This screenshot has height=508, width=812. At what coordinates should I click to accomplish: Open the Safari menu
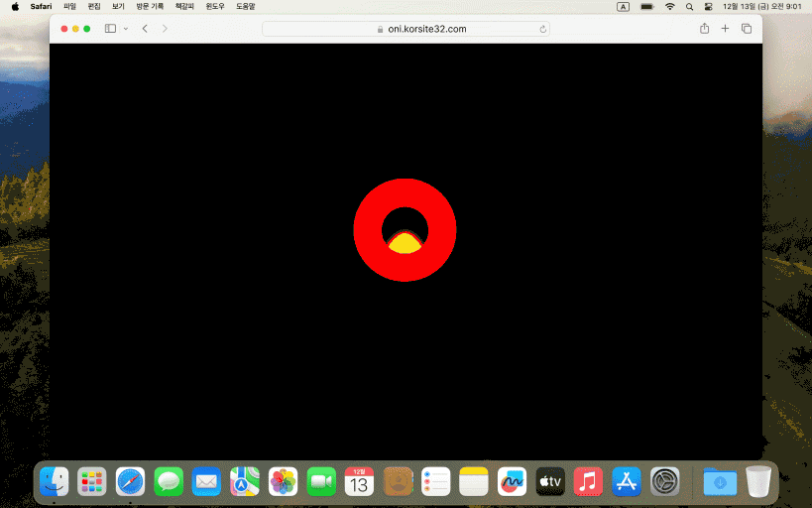point(41,7)
